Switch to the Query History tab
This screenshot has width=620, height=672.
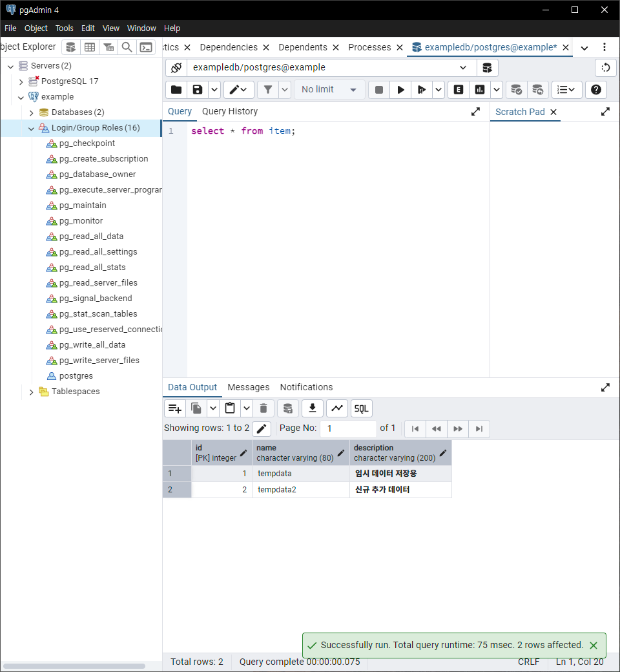point(230,111)
